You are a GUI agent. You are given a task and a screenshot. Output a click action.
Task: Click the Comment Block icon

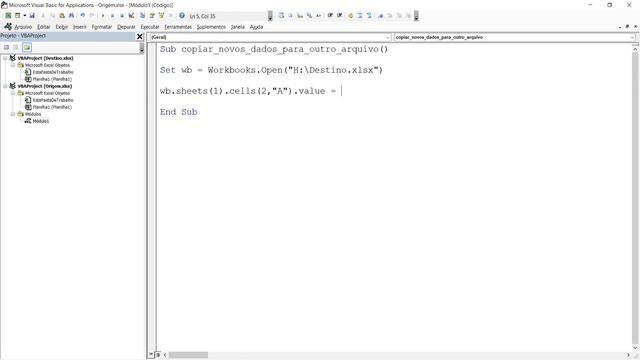coord(360,16)
